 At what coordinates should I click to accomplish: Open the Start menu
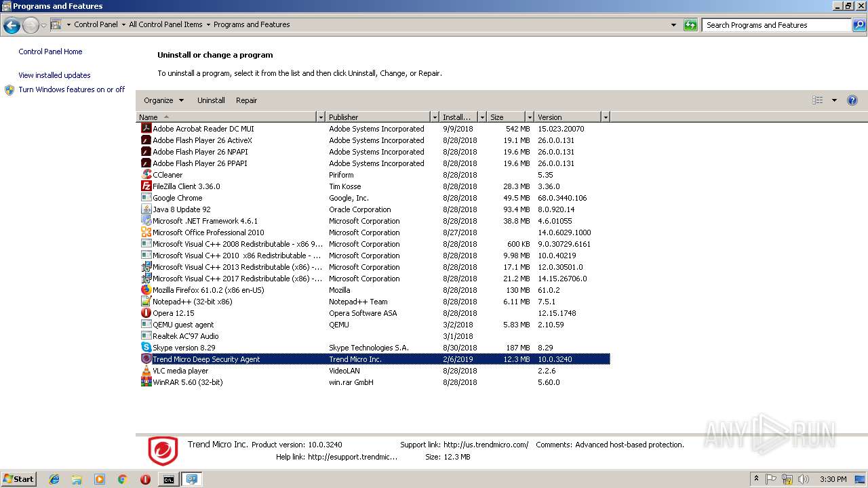pyautogui.click(x=19, y=479)
